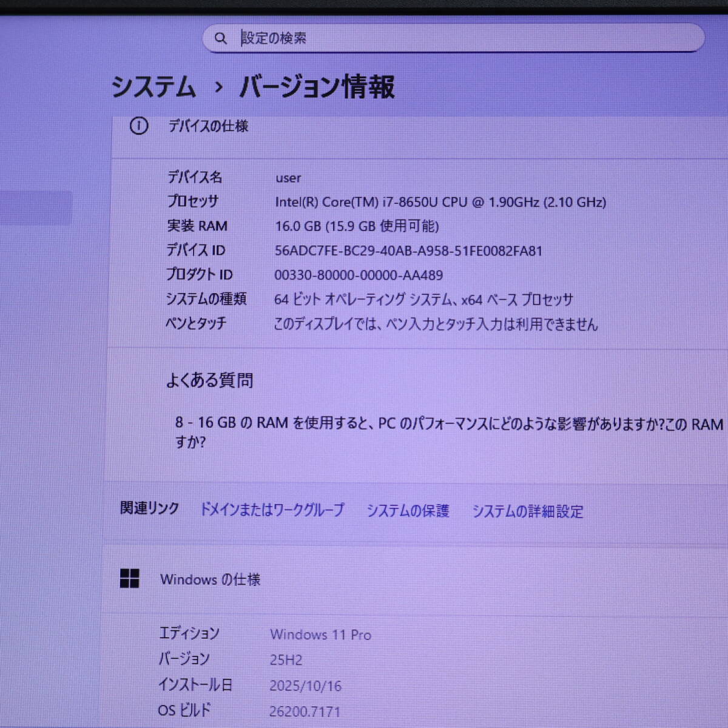Viewport: 728px width, 728px height.
Task: Select install date 2025/10/16
Action: pyautogui.click(x=305, y=686)
